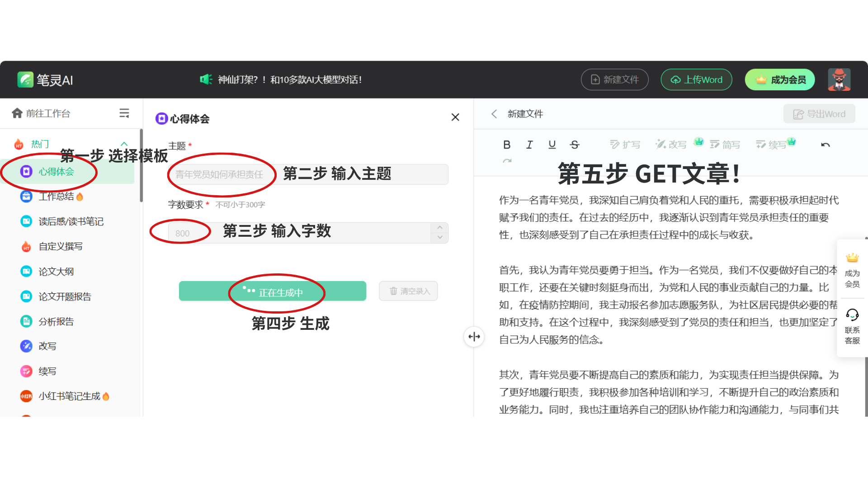Image resolution: width=868 pixels, height=488 pixels.
Task: Click the 成为会员 header button
Action: point(780,80)
